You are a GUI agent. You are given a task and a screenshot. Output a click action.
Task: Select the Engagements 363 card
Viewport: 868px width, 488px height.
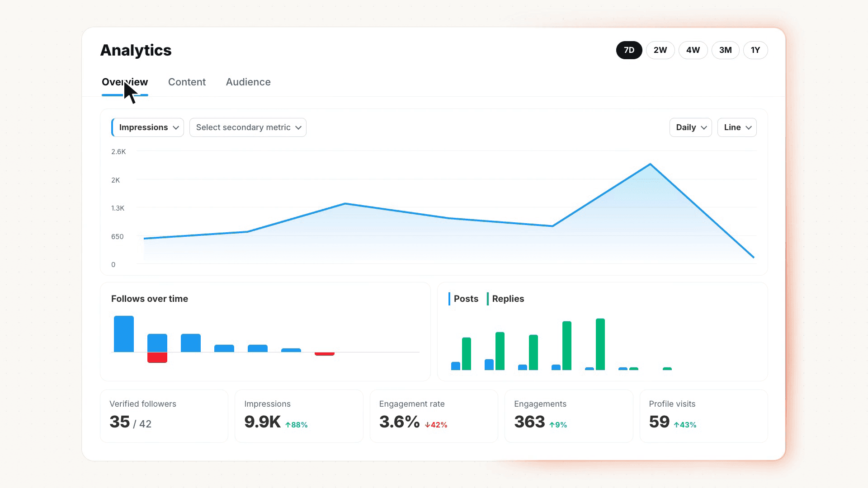click(x=569, y=416)
